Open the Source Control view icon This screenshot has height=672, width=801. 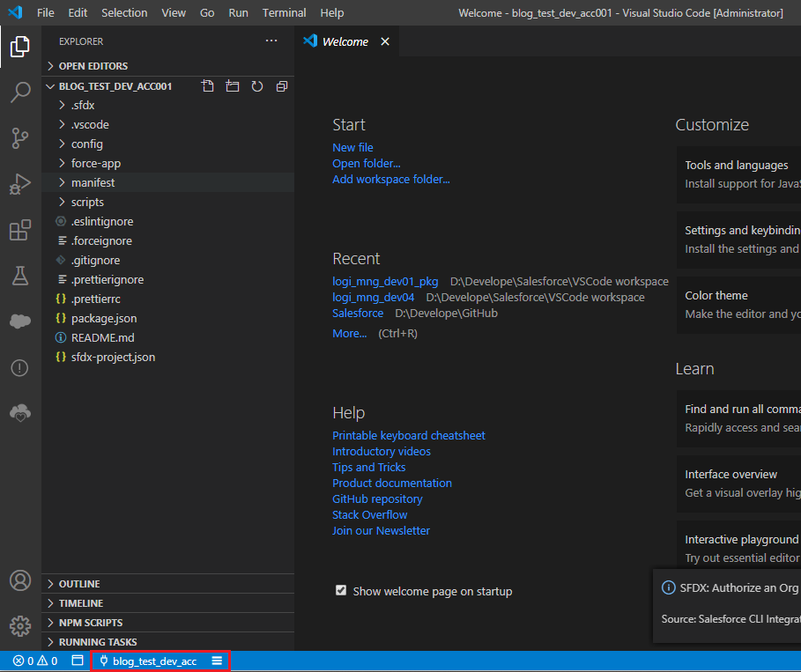click(20, 138)
